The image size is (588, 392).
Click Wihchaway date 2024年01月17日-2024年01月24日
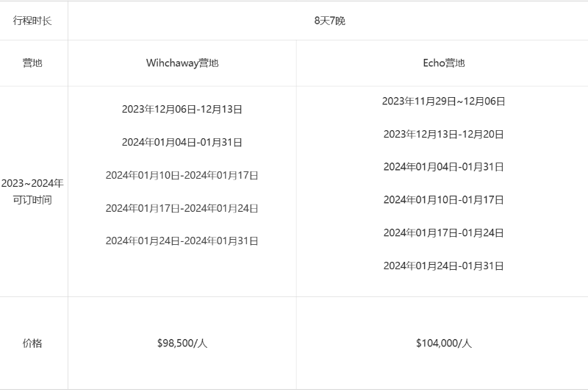coord(182,208)
